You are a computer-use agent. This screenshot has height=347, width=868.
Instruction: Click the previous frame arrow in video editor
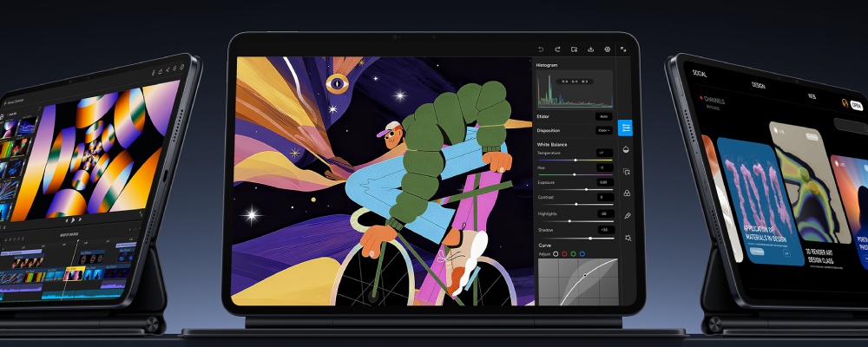click(x=65, y=219)
